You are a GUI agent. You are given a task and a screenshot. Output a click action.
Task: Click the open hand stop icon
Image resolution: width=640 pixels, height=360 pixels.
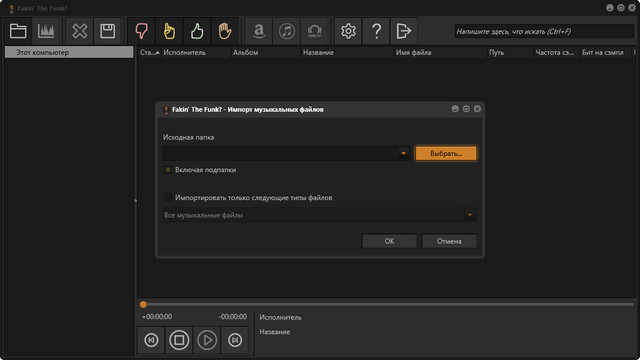click(225, 31)
